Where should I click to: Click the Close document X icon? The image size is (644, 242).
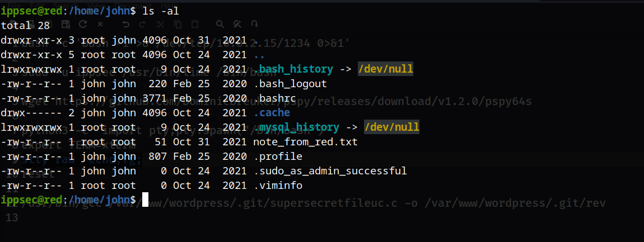coord(100,25)
